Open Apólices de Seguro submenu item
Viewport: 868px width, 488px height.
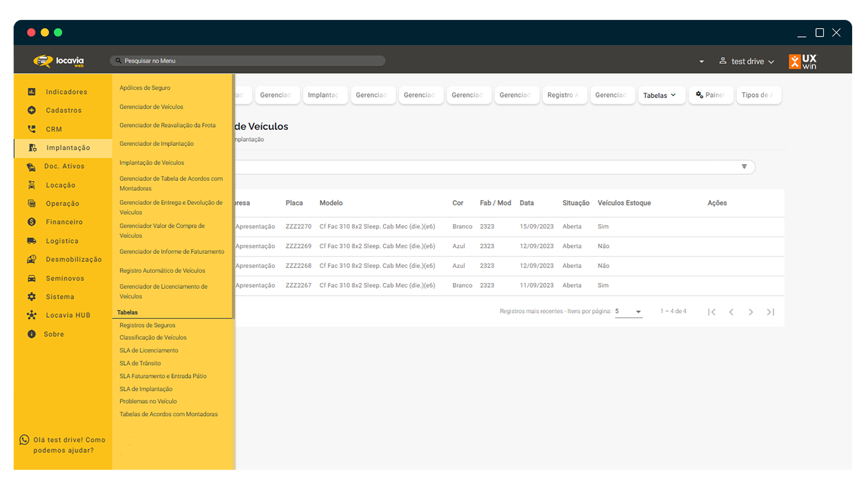point(145,88)
